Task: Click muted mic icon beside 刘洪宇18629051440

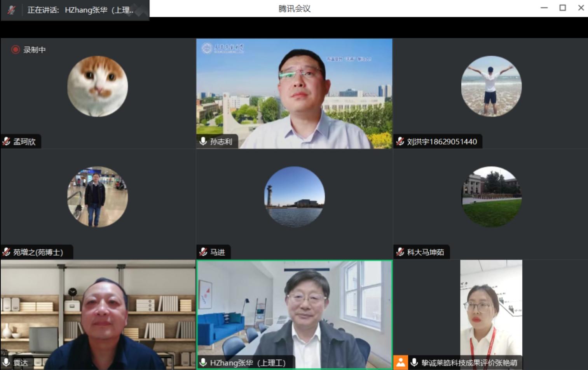Action: pos(400,142)
